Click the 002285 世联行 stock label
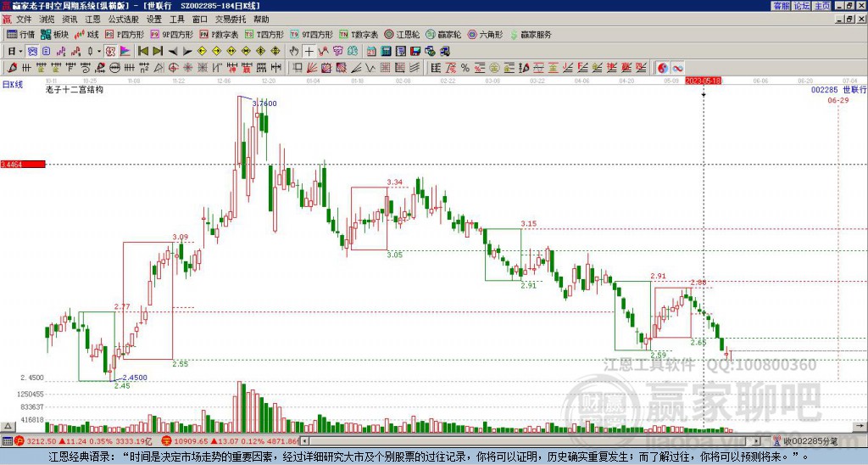 click(838, 89)
